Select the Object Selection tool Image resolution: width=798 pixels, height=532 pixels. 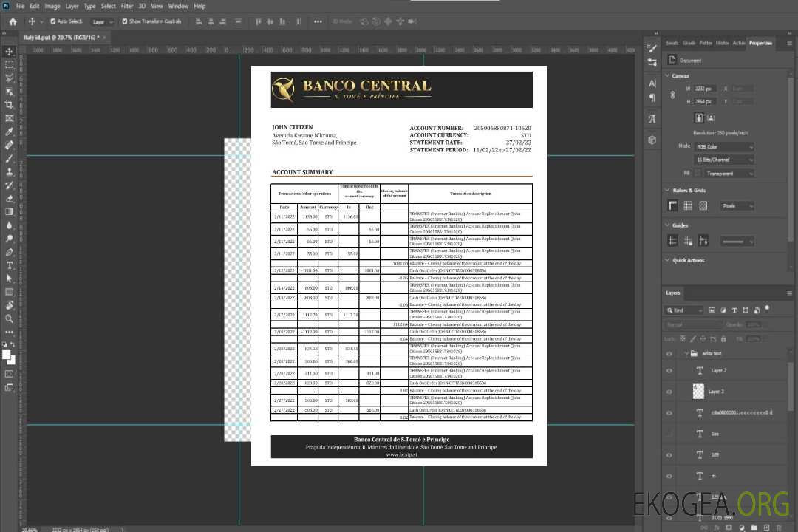pos(9,92)
